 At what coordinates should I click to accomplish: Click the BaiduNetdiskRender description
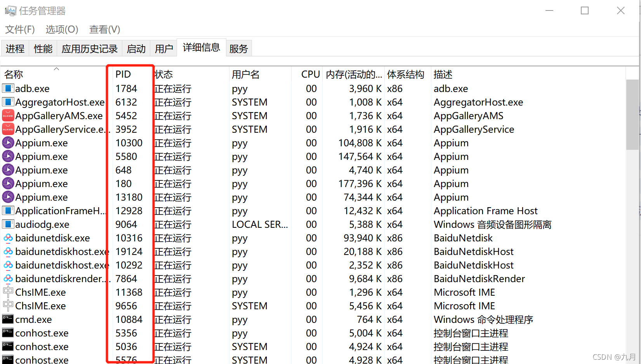[x=479, y=279]
